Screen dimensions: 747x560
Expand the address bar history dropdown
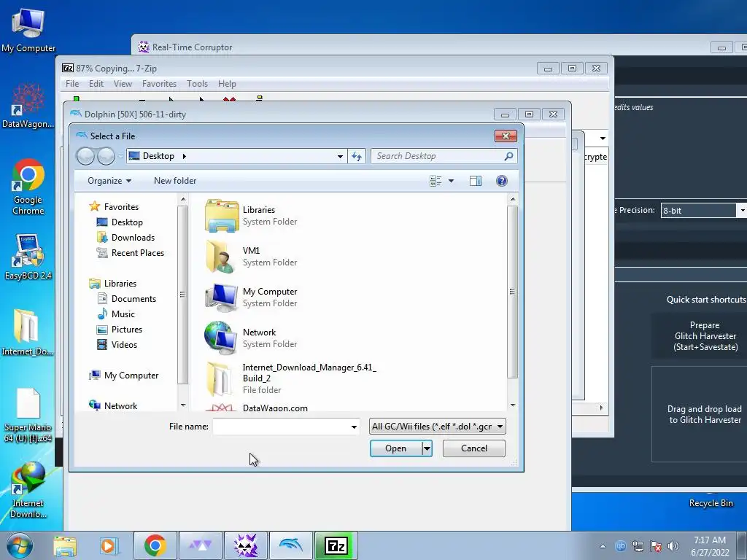coord(340,156)
